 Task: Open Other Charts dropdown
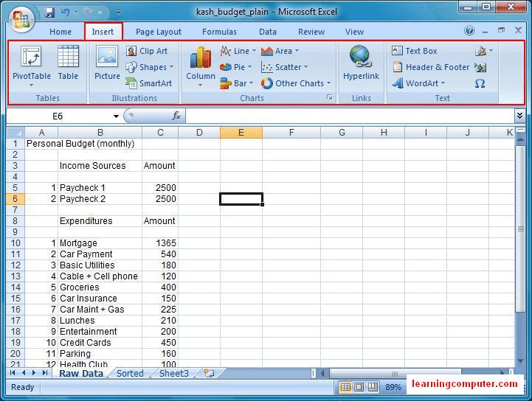click(296, 83)
